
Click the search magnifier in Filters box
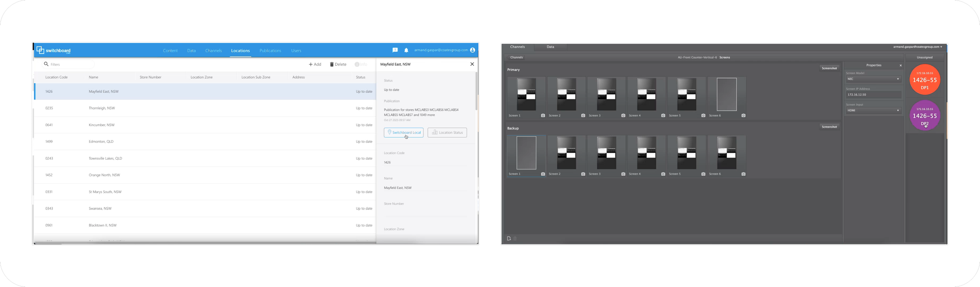[x=46, y=64]
